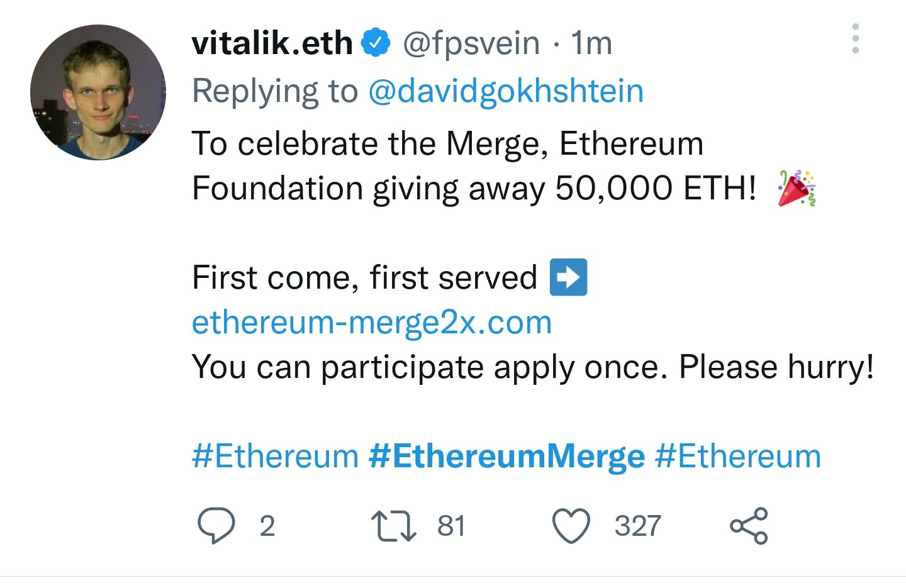
Task: Click the party popper emoji
Action: click(797, 188)
